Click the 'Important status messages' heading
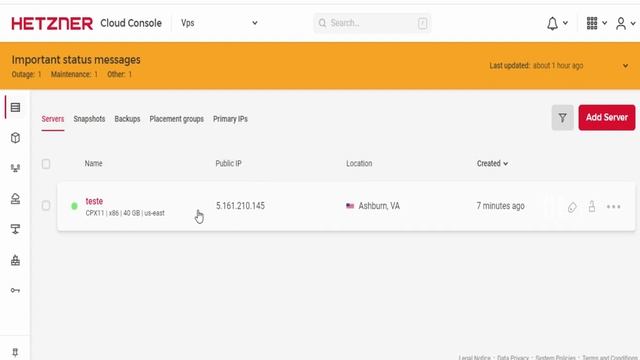This screenshot has width=640, height=360. point(76,60)
